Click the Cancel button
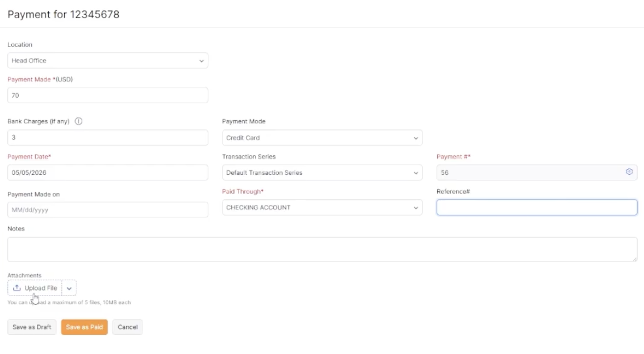The width and height of the screenshot is (644, 354). pos(127,327)
